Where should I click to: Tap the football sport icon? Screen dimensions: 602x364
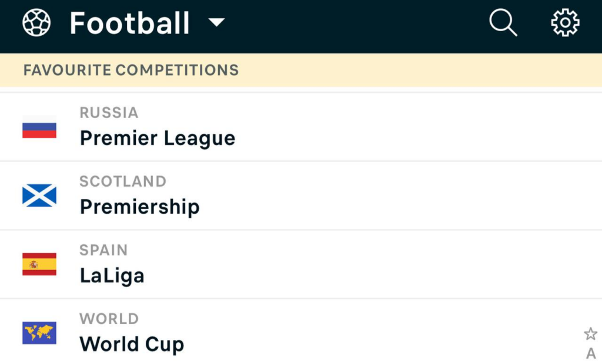pos(36,23)
